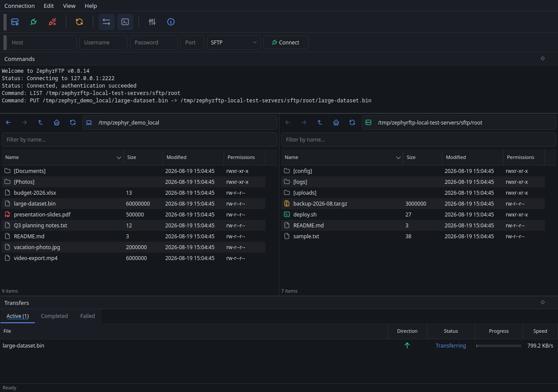Click the folder icon of [uploads]

pyautogui.click(x=287, y=193)
